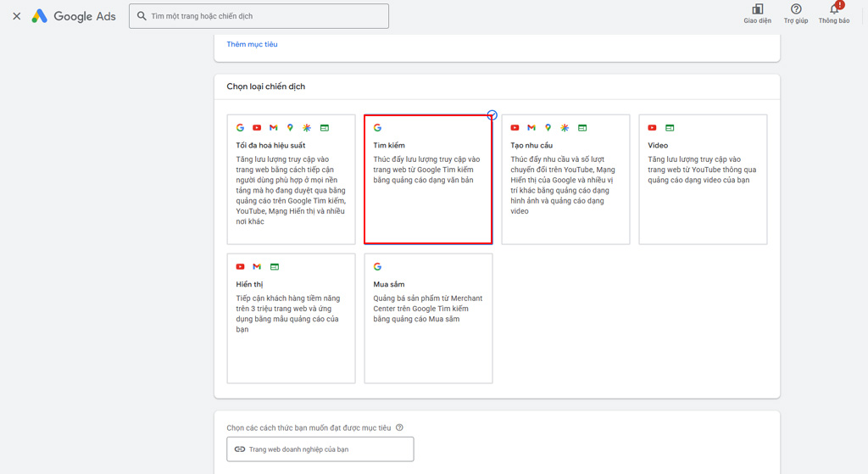This screenshot has width=868, height=474.
Task: Click the Google Ads logo
Action: pyautogui.click(x=74, y=16)
